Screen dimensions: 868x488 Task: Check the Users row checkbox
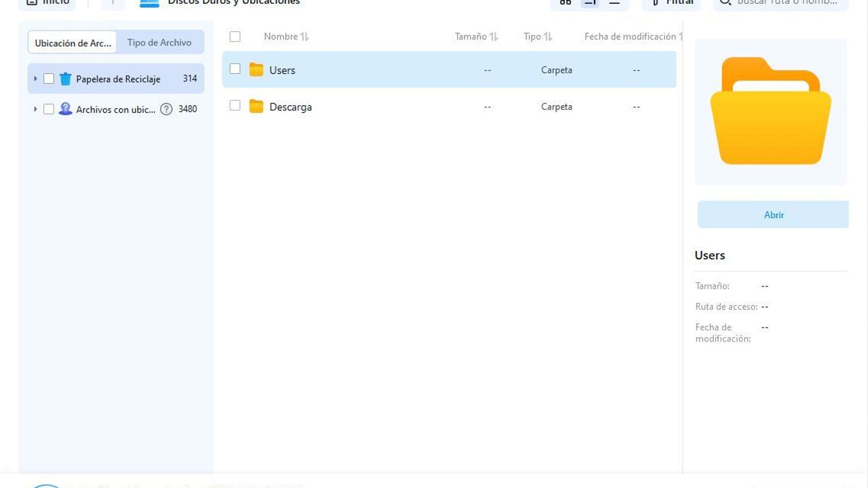[235, 69]
